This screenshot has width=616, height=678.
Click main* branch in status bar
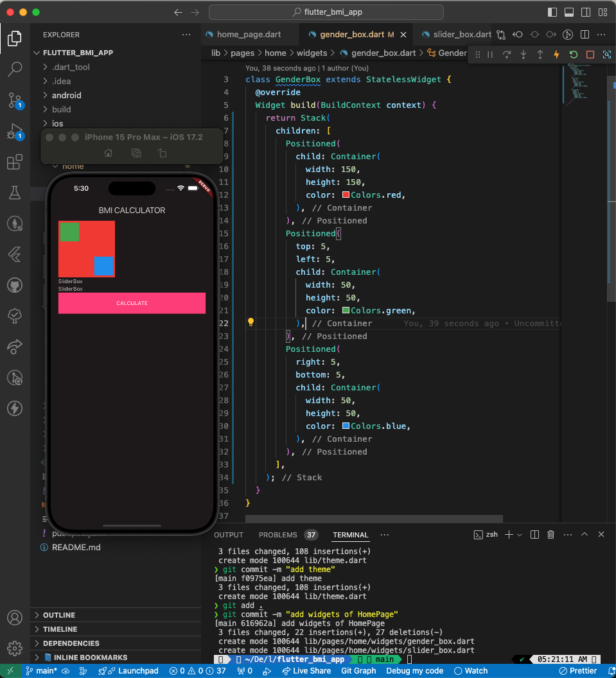42,671
